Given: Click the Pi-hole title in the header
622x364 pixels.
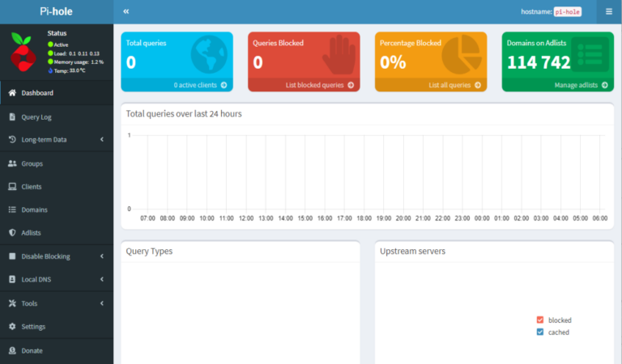Looking at the screenshot, I should click(57, 11).
